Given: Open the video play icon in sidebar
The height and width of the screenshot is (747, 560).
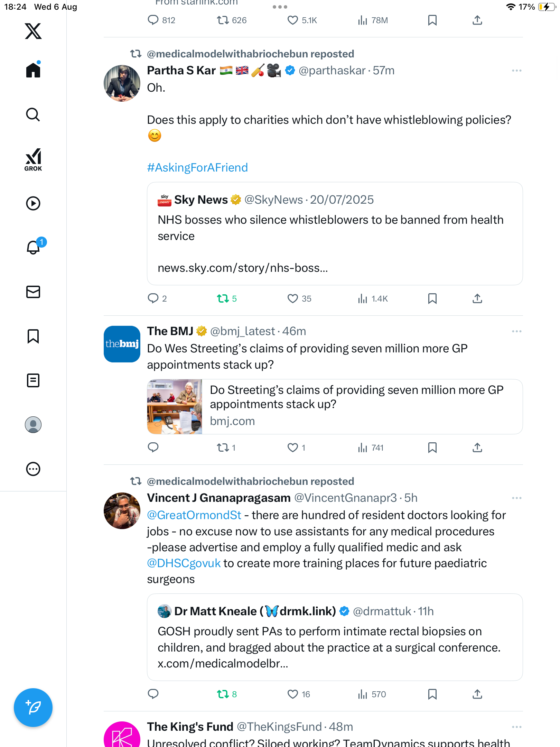Looking at the screenshot, I should pos(33,203).
